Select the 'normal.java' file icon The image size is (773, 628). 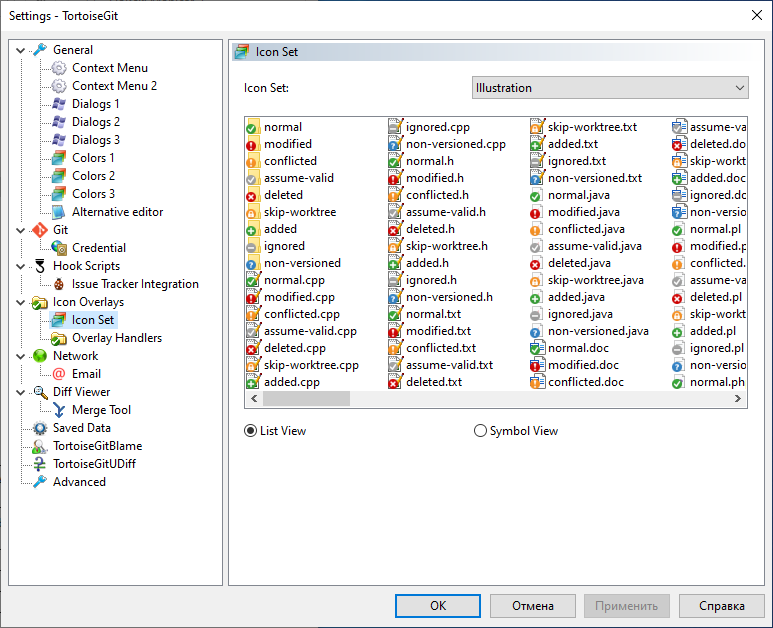click(537, 195)
